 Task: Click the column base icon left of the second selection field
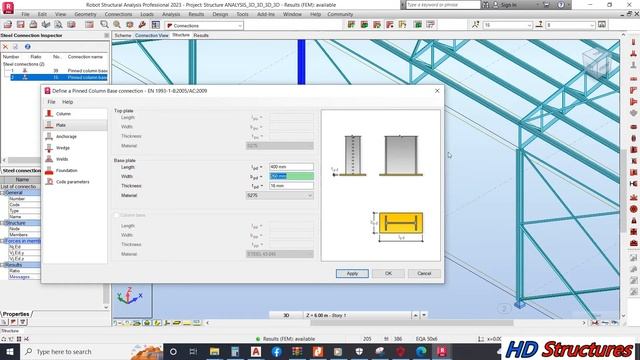539,25
